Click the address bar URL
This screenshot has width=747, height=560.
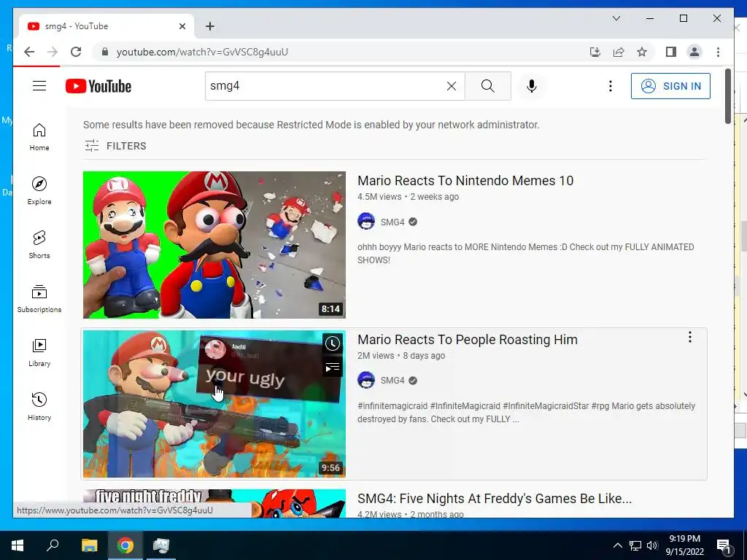tap(202, 52)
